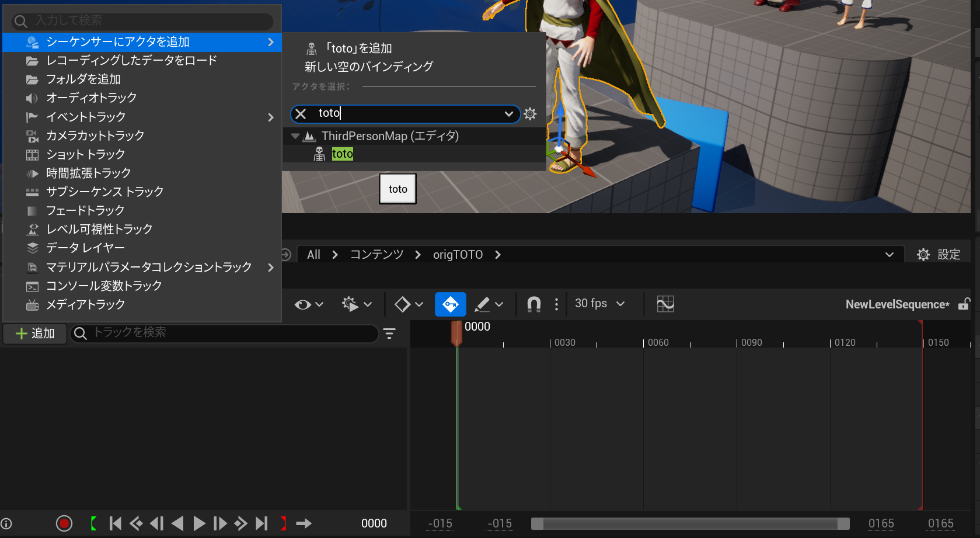Screen dimensions: 980x538
Task: Select カメラカットトラック menu entry
Action: pyautogui.click(x=95, y=136)
